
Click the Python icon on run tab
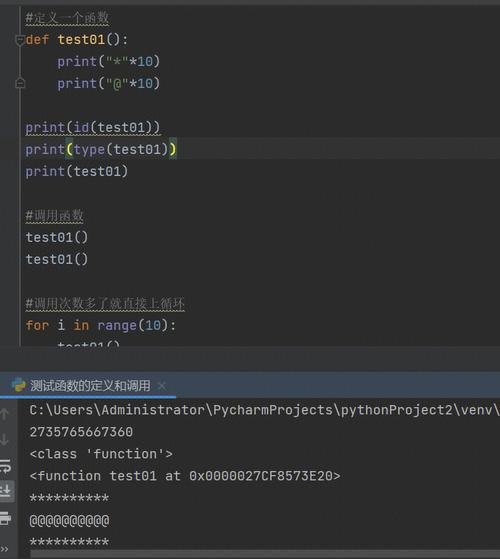pyautogui.click(x=19, y=385)
